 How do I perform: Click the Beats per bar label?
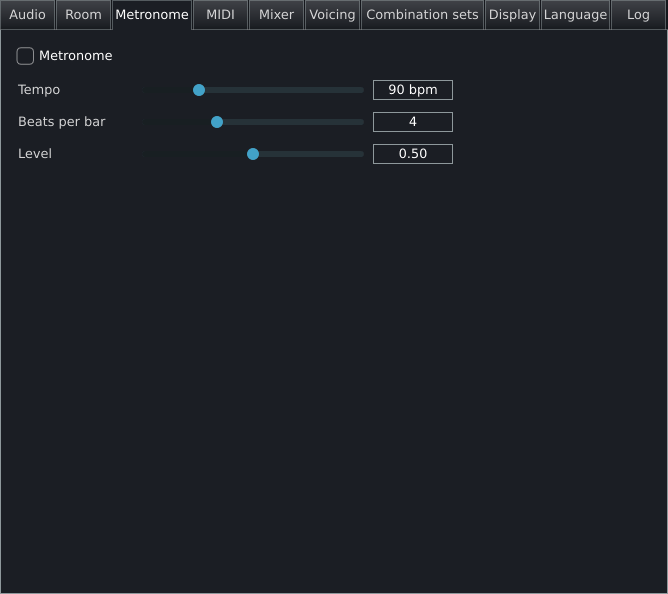coord(62,122)
